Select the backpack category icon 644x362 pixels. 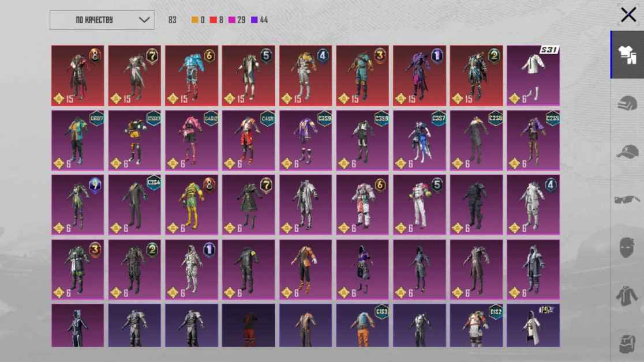(x=627, y=343)
